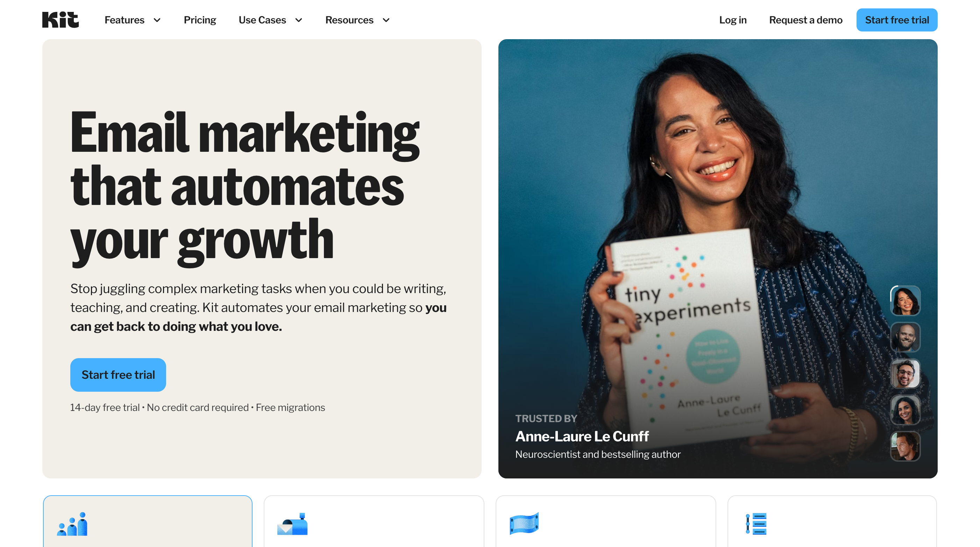980x547 pixels.
Task: Click the list sequence icon card
Action: point(832,522)
